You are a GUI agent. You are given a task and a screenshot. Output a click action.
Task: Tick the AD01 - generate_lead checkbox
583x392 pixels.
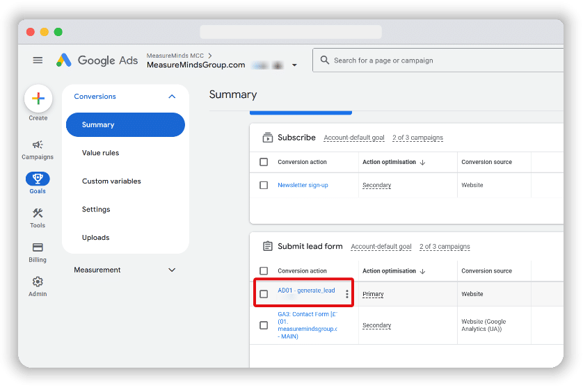point(264,294)
